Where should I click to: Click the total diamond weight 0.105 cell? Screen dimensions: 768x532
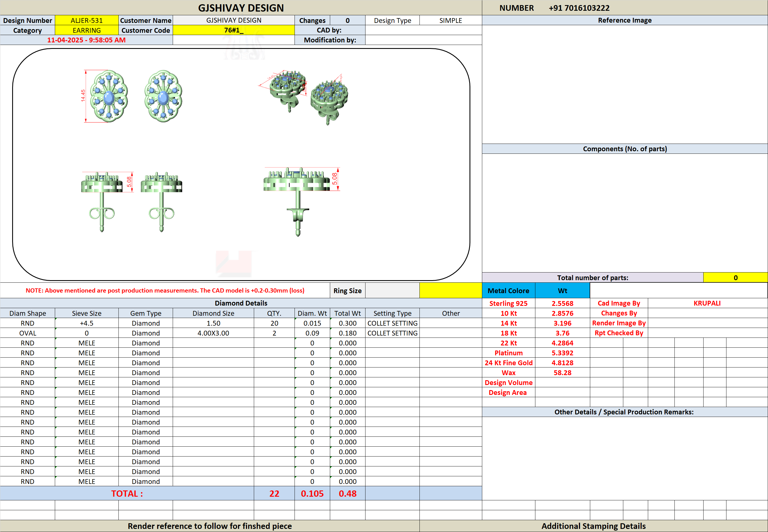tap(312, 494)
